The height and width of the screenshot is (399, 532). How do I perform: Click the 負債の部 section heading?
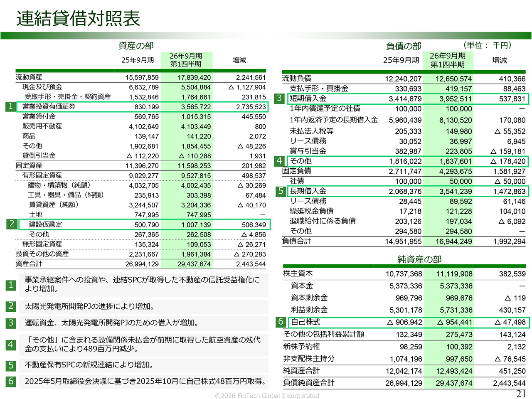coord(403,46)
